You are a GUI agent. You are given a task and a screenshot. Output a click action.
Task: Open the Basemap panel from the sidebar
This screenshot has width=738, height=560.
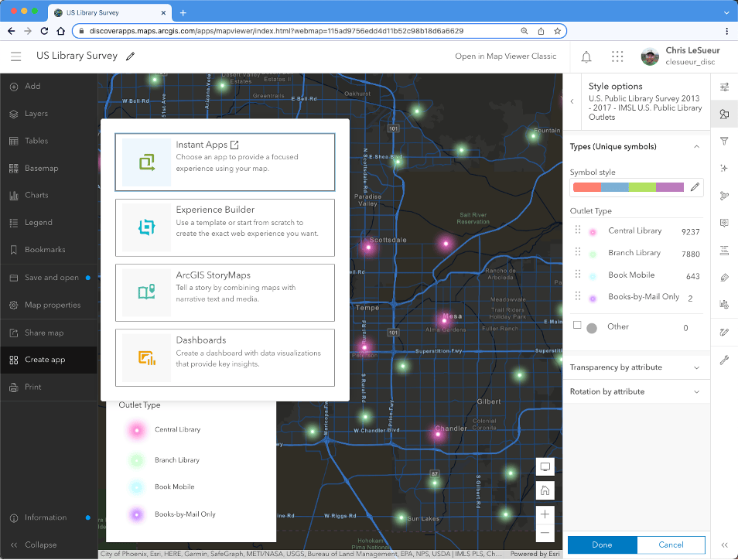pos(41,168)
